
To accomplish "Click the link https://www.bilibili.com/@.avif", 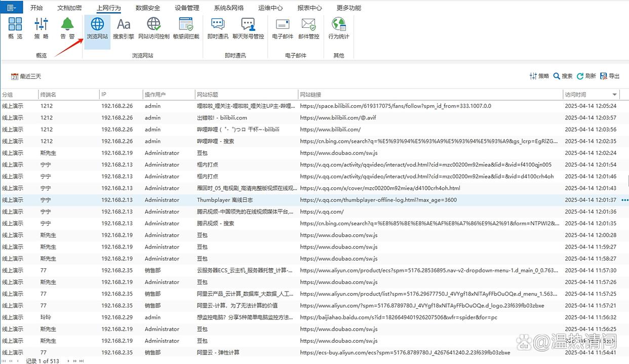I will (x=338, y=118).
